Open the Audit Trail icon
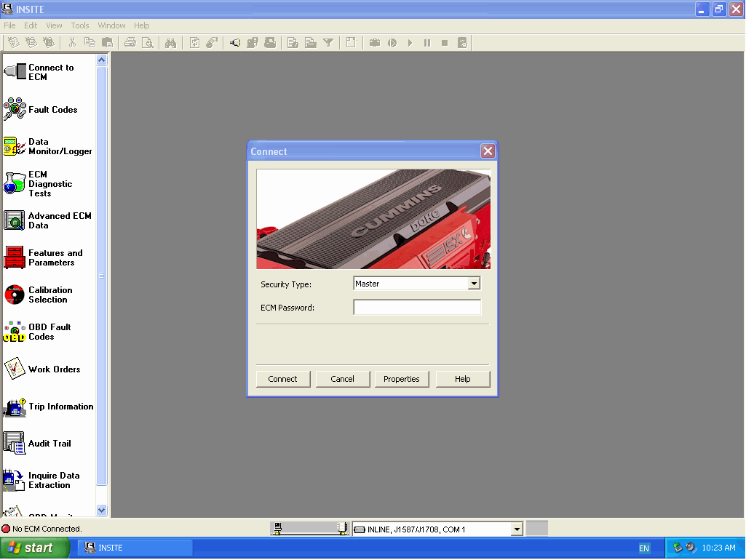Image resolution: width=746 pixels, height=560 pixels. point(15,443)
